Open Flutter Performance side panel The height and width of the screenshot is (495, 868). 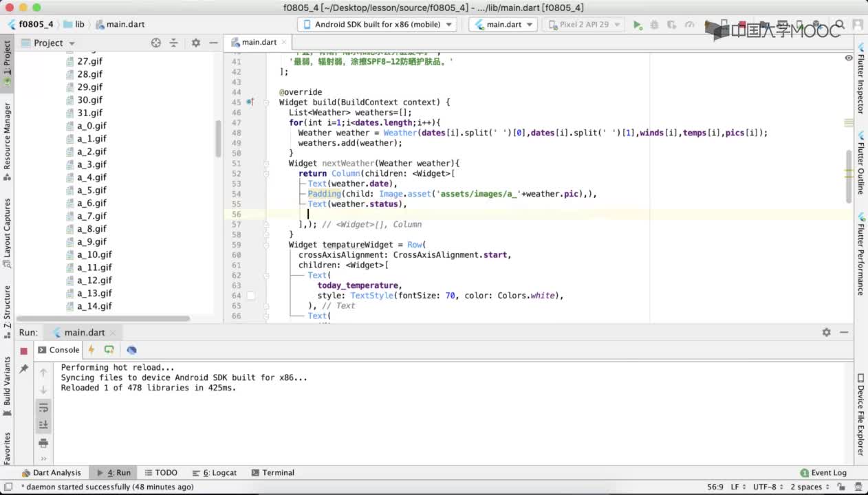(x=860, y=254)
